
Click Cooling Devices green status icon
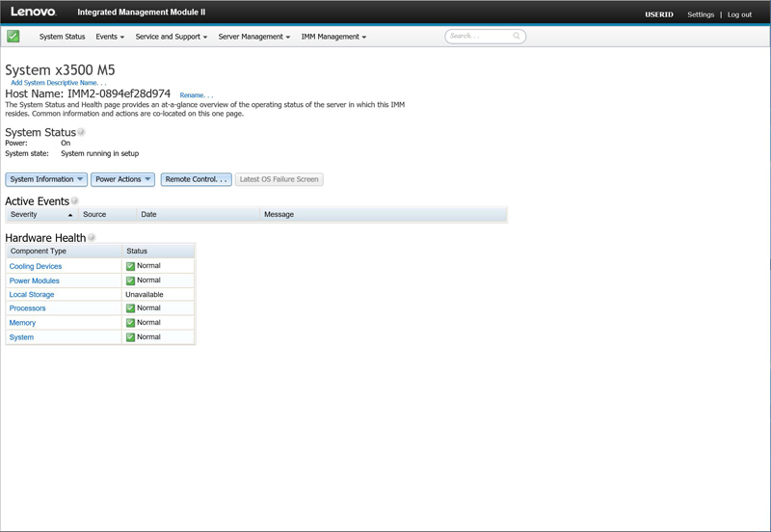[130, 266]
